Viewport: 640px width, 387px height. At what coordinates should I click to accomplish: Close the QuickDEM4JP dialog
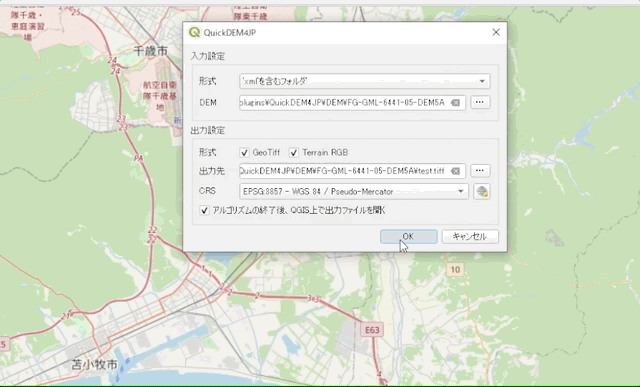click(496, 32)
